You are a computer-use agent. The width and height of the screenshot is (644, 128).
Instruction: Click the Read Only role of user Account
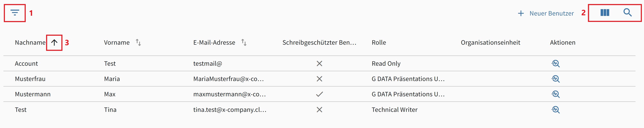(386, 63)
